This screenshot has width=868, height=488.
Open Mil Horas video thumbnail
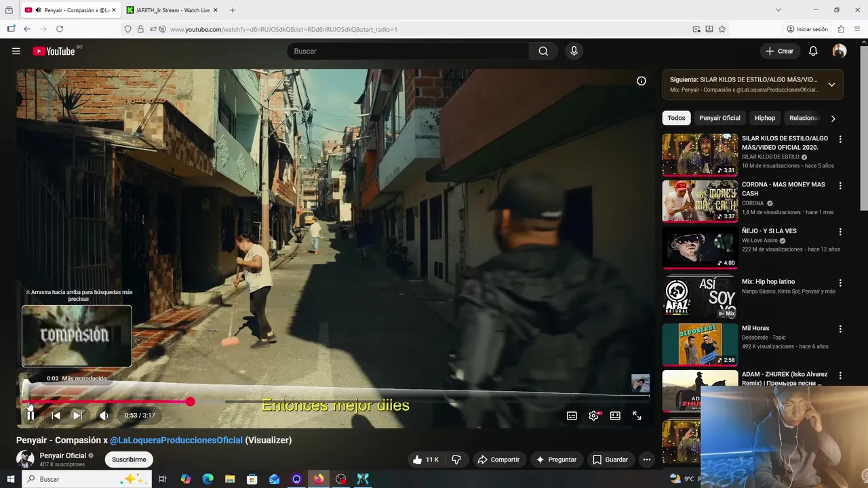[700, 344]
